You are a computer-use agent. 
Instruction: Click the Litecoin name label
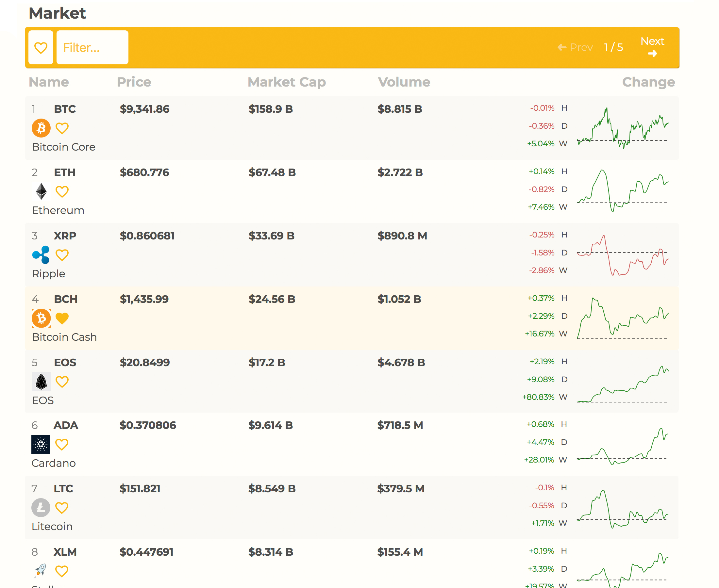point(52,526)
